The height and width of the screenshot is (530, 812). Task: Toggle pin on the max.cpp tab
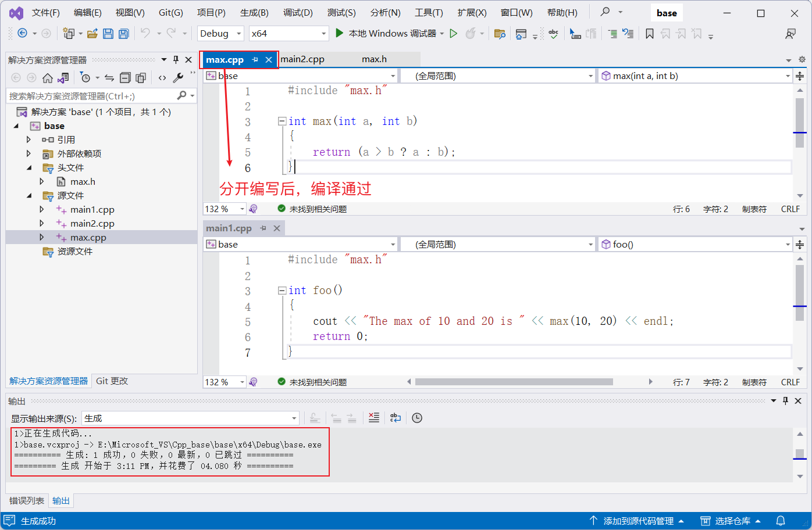tap(255, 59)
